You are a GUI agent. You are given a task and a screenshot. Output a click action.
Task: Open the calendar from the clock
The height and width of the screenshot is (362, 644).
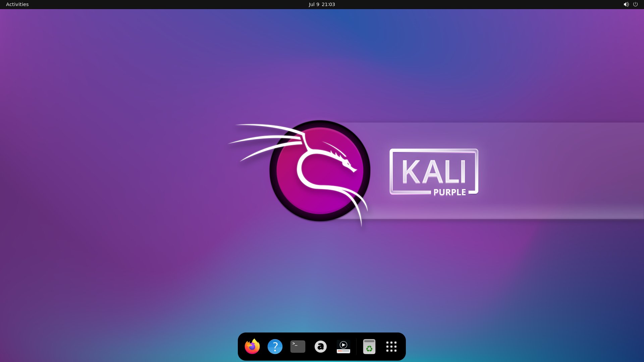coord(322,4)
